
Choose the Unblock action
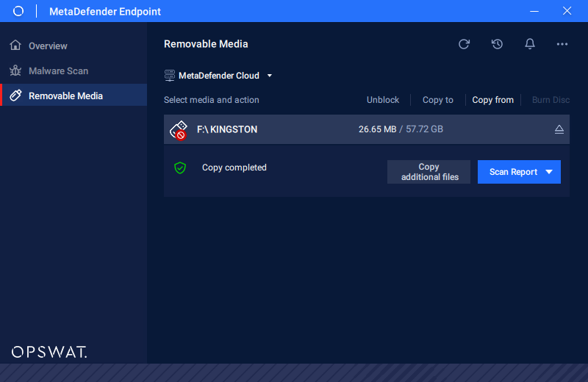point(382,100)
